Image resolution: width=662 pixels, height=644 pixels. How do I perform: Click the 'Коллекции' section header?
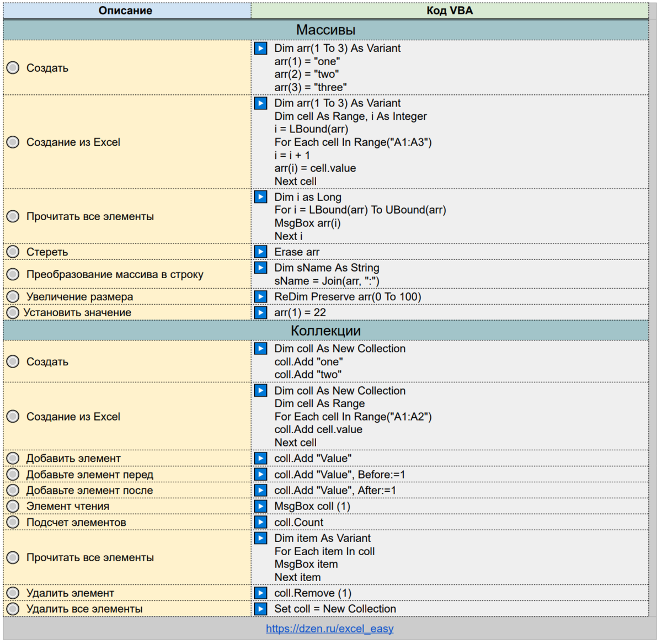pos(325,331)
